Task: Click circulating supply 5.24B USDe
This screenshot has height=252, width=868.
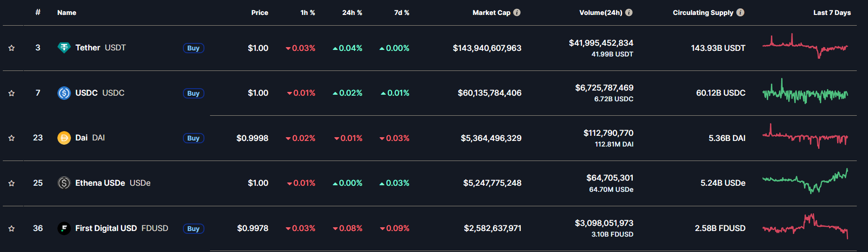Action: (x=723, y=183)
